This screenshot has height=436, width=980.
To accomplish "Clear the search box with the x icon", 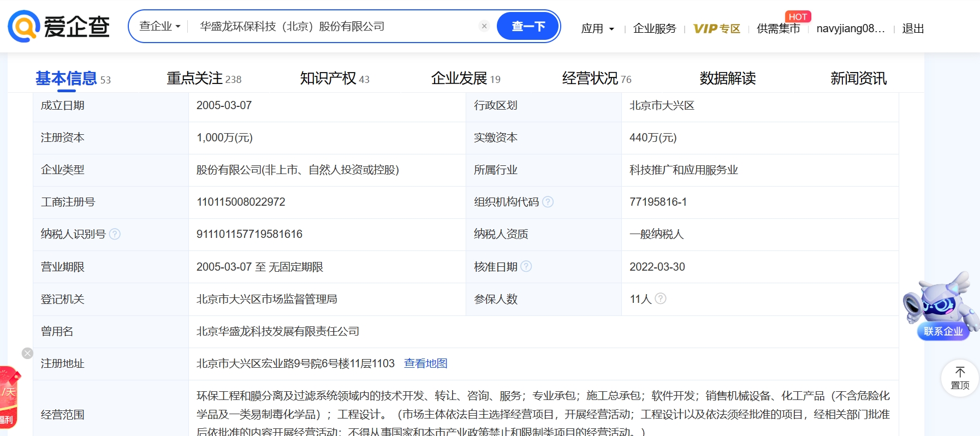I will [484, 26].
